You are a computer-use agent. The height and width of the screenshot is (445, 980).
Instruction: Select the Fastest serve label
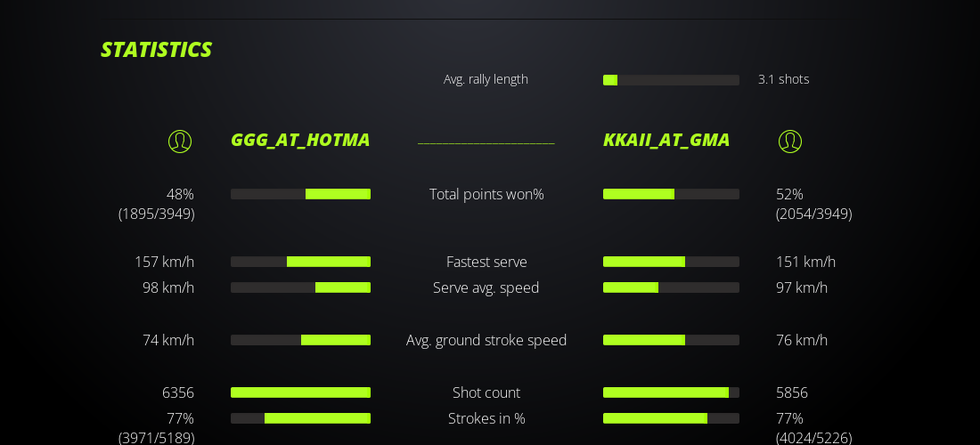pos(486,262)
